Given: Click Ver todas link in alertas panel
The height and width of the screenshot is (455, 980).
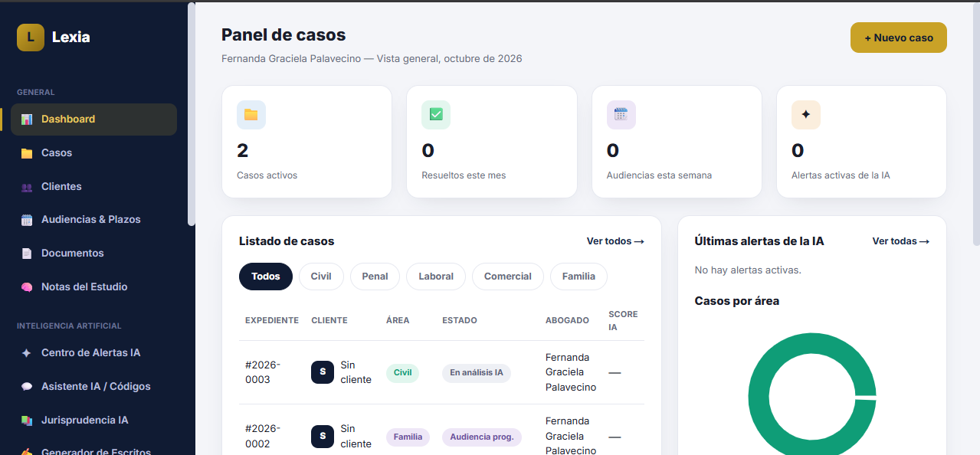Looking at the screenshot, I should pyautogui.click(x=901, y=241).
